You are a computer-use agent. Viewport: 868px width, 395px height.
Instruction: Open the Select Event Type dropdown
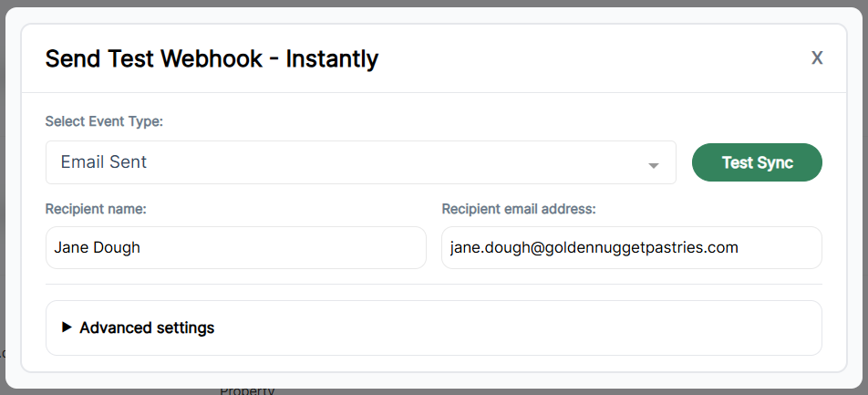point(360,162)
